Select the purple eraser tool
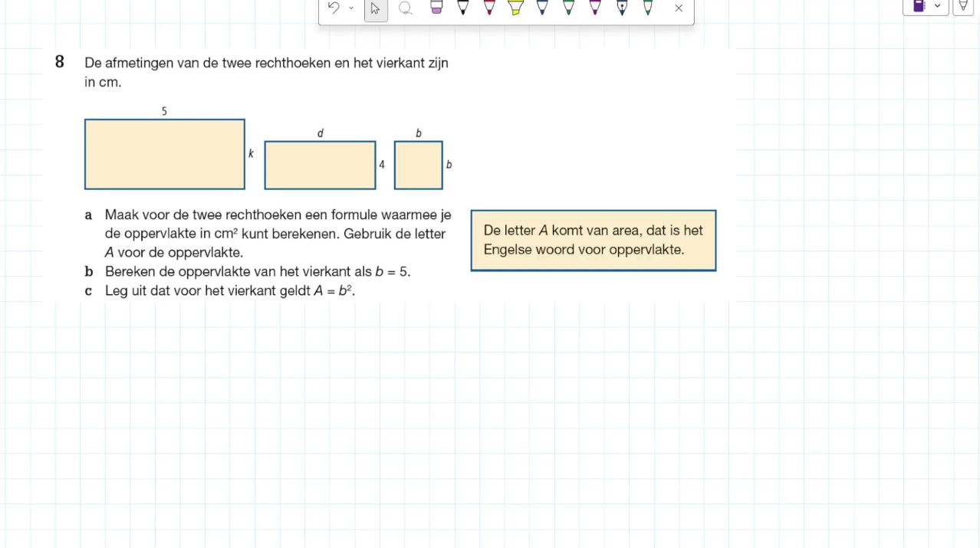 point(436,8)
